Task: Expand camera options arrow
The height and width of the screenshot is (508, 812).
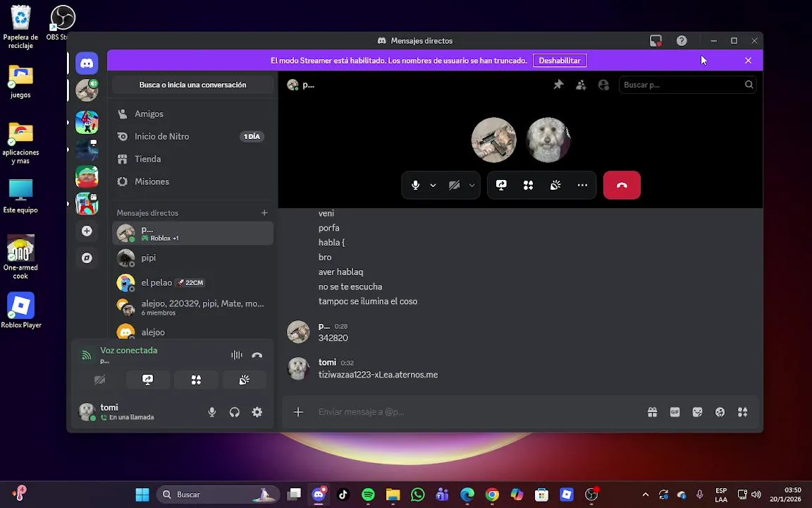Action: (472, 185)
